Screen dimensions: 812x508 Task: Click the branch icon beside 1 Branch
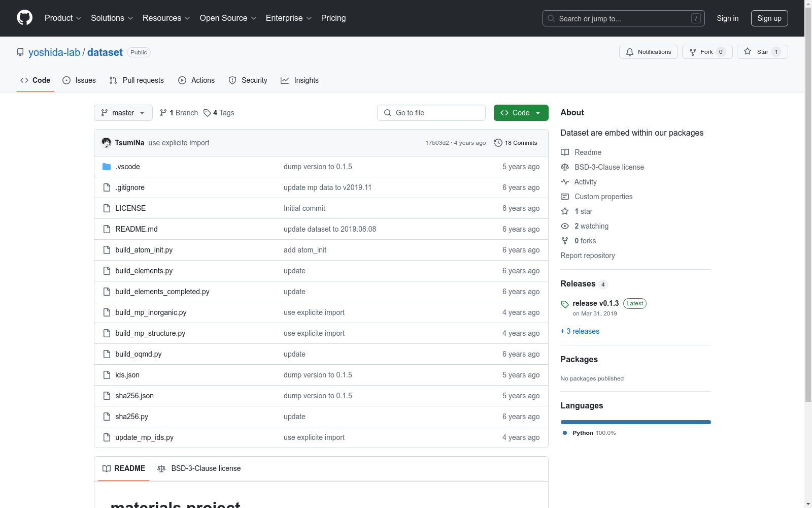163,113
